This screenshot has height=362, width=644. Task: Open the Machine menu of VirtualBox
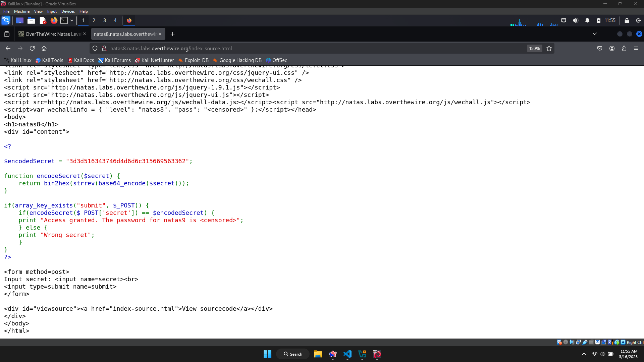point(22,11)
